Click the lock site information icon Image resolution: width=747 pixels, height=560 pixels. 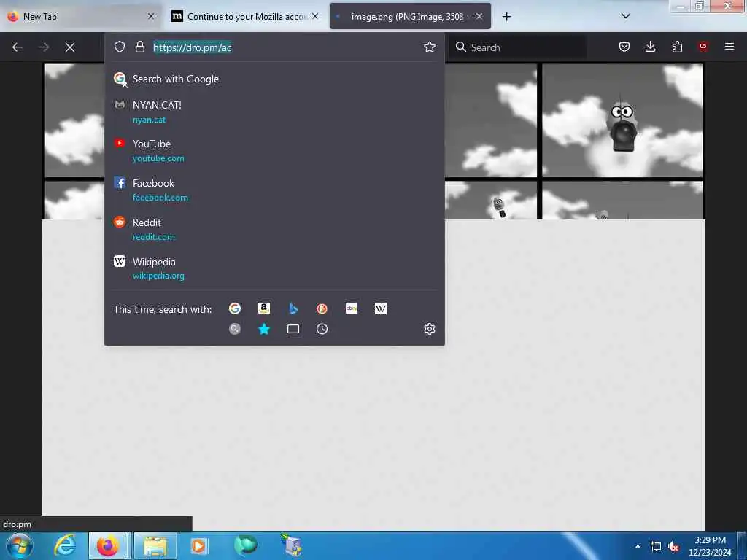coord(139,47)
